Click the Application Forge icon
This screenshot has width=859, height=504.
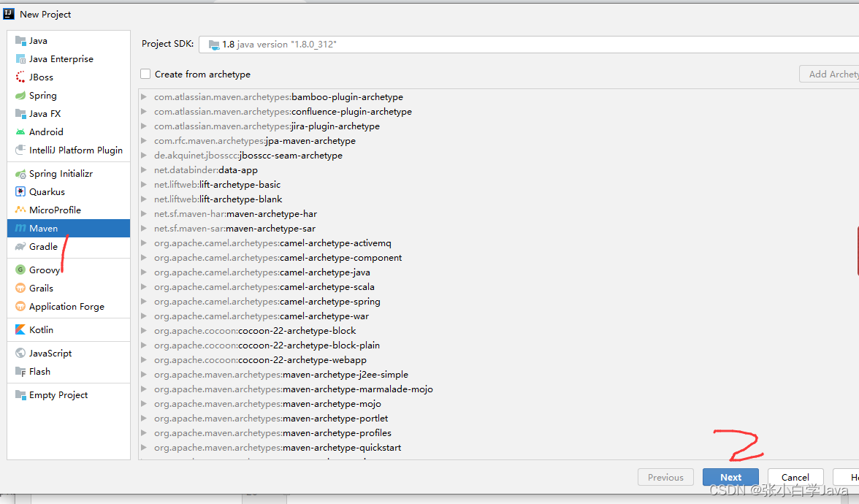pos(20,306)
